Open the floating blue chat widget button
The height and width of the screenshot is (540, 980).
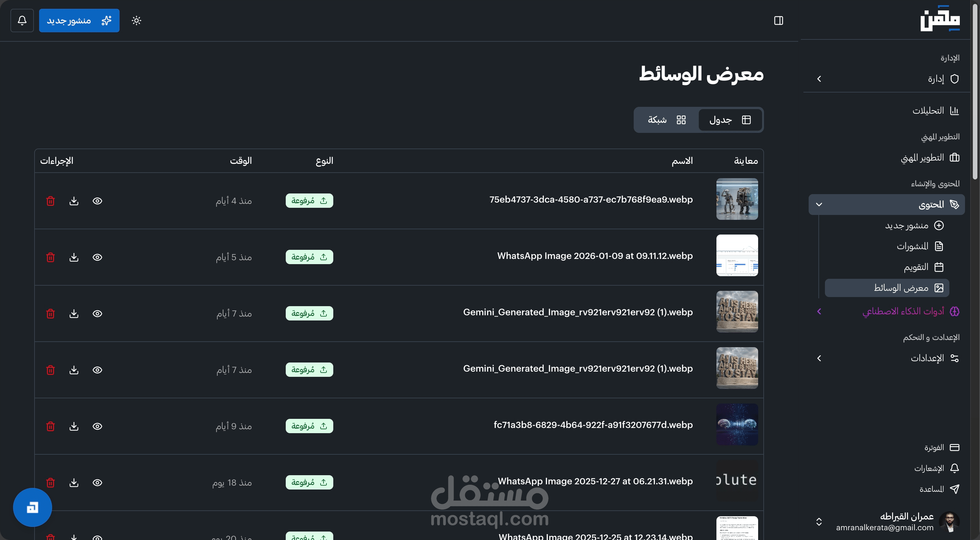pyautogui.click(x=32, y=507)
